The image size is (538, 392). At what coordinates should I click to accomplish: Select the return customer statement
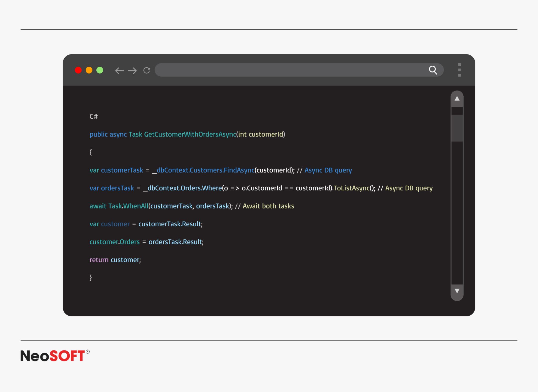point(115,260)
